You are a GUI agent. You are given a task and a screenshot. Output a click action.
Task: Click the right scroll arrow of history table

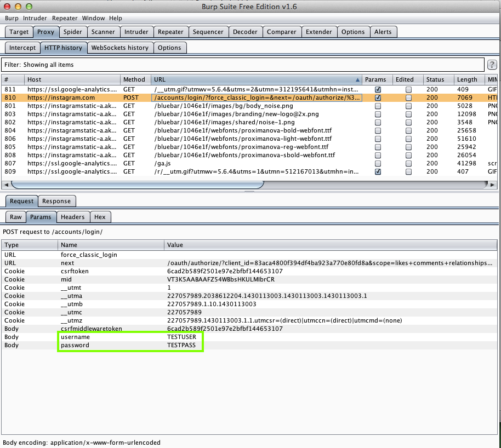coord(492,185)
